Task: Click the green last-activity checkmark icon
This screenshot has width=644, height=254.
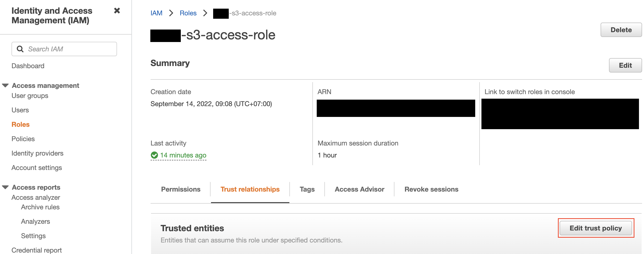Action: (154, 155)
